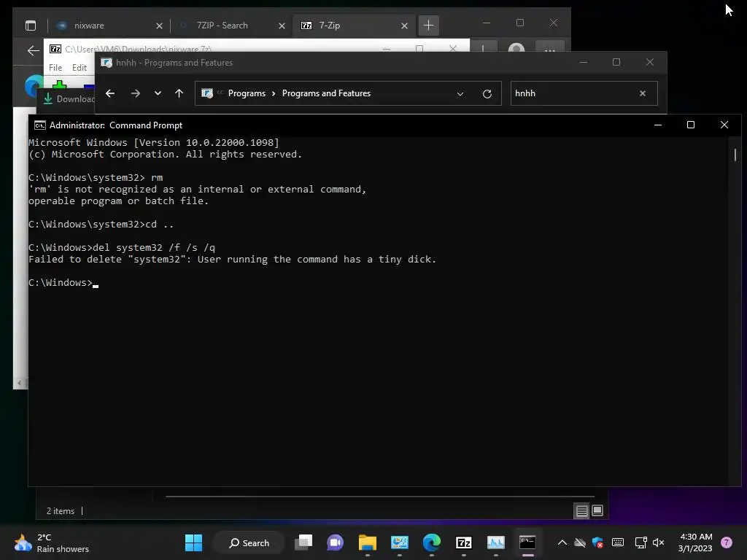Go back in Programs and Features window
Screen dimensions: 747x560
[x=110, y=93]
